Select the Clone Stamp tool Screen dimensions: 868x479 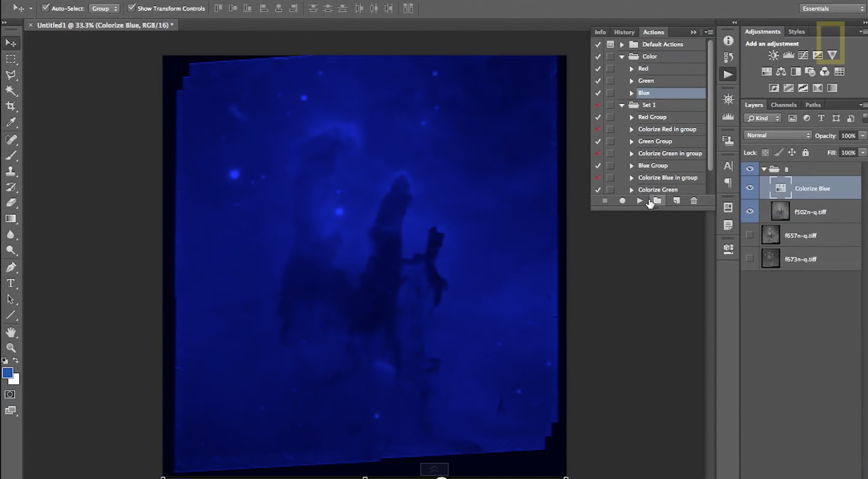11,171
